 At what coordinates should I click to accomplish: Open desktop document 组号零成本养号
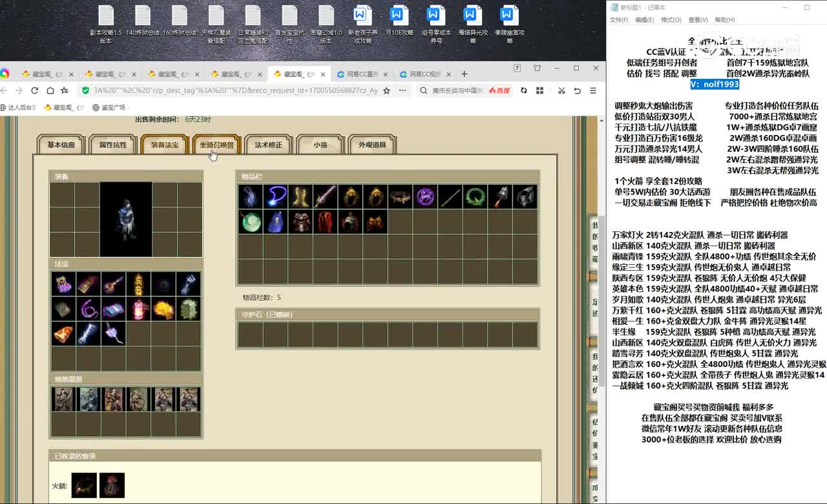[x=436, y=25]
